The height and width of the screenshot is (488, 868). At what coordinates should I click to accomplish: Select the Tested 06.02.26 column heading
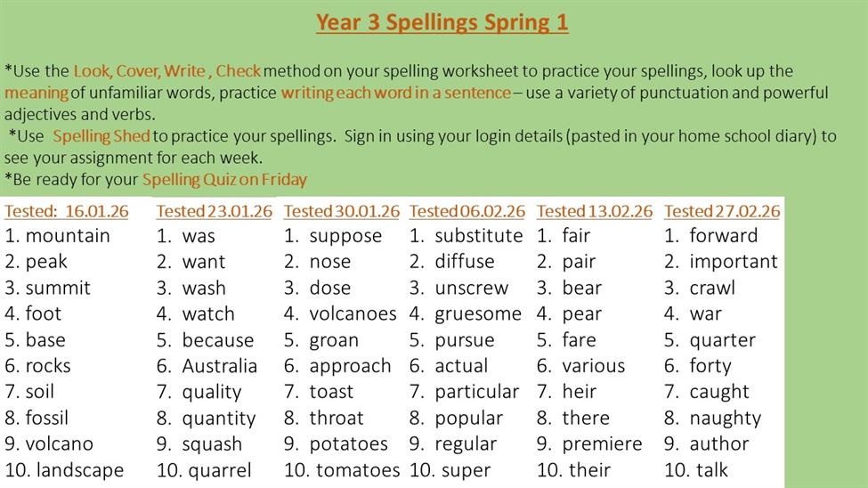467,211
